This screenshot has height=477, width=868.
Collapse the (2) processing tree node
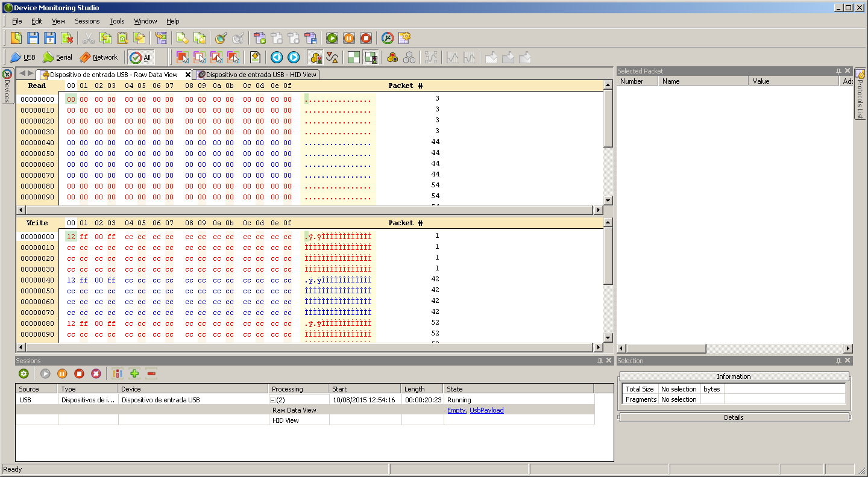tap(273, 400)
